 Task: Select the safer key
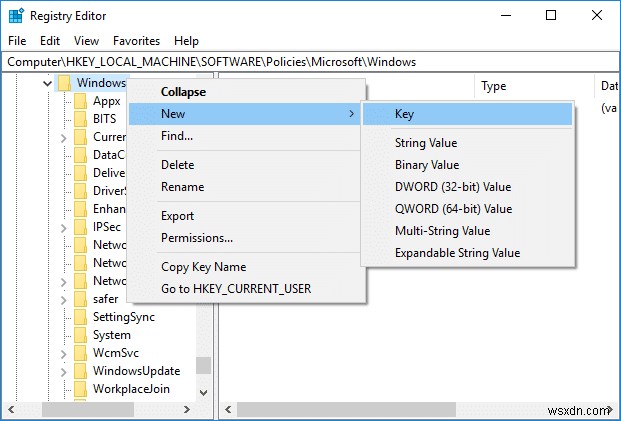coord(105,299)
